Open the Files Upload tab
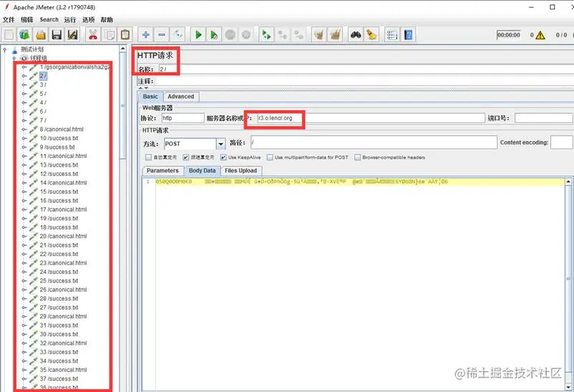The width and height of the screenshot is (574, 392). (x=241, y=170)
